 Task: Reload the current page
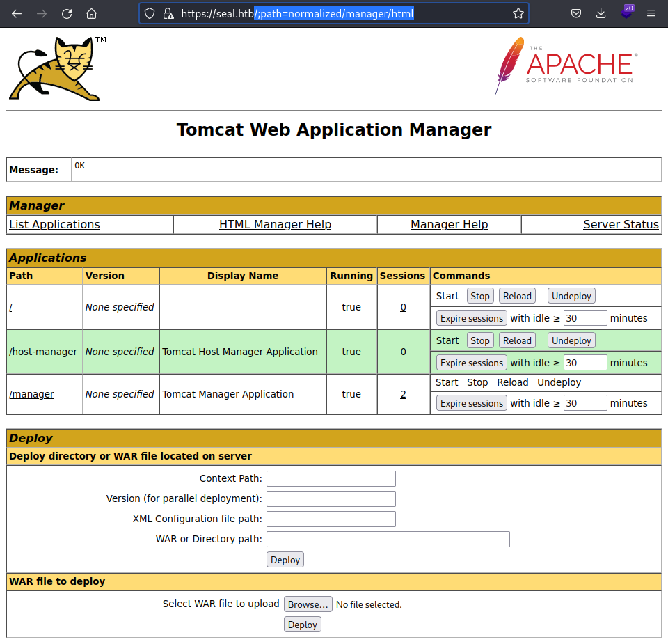coord(67,14)
